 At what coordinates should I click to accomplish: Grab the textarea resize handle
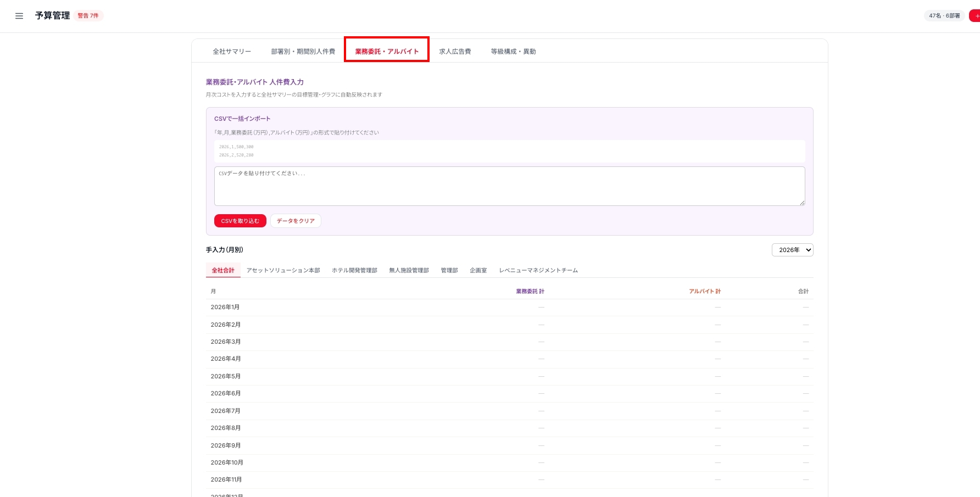[x=802, y=203]
